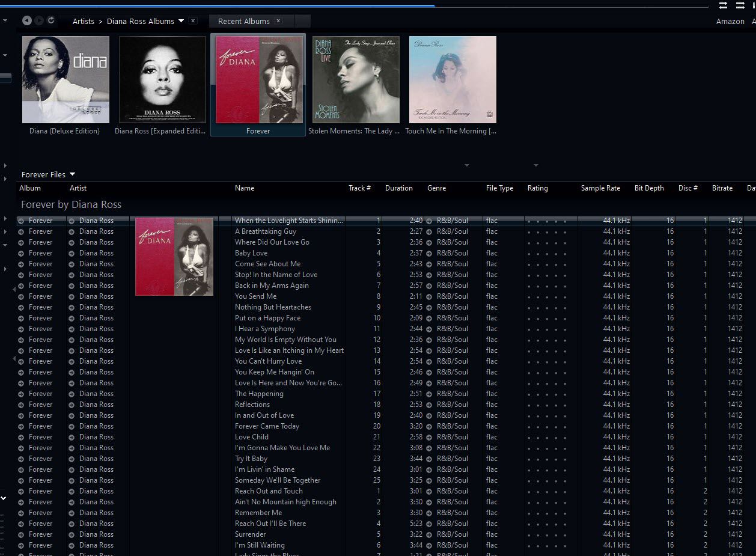Image resolution: width=756 pixels, height=556 pixels.
Task: Sort by the Bitrate column header
Action: [x=722, y=188]
